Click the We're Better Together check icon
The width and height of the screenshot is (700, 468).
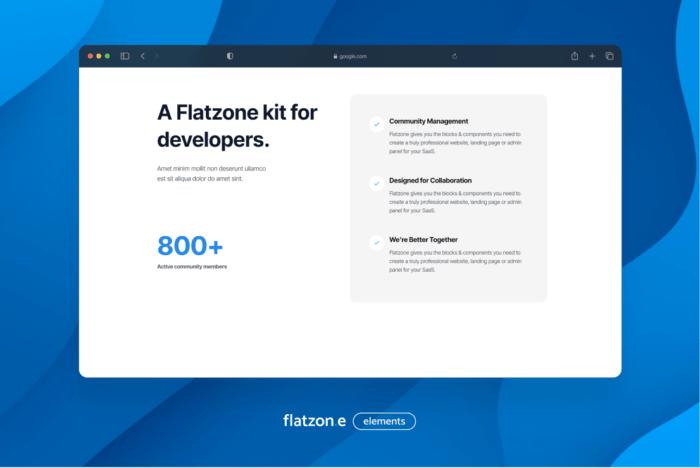(x=376, y=242)
